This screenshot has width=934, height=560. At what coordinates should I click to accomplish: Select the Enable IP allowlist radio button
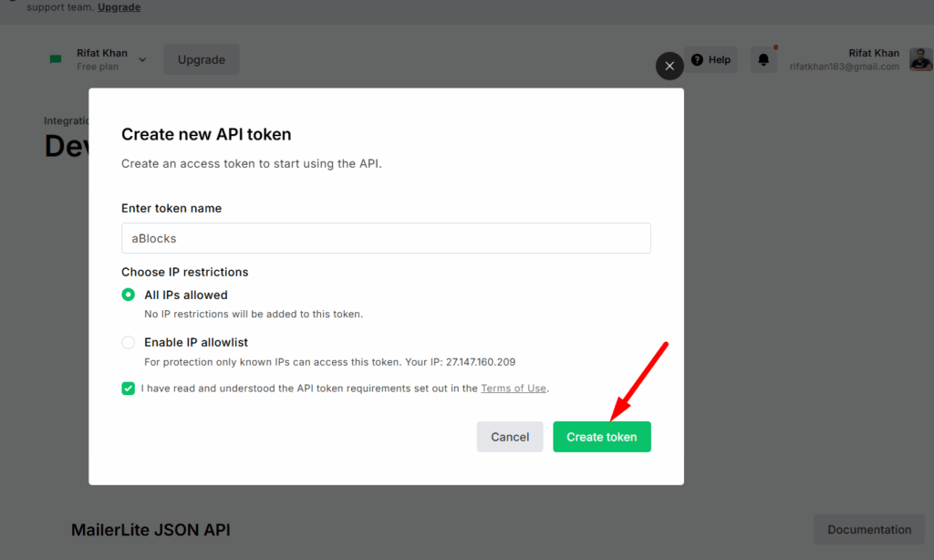point(128,343)
